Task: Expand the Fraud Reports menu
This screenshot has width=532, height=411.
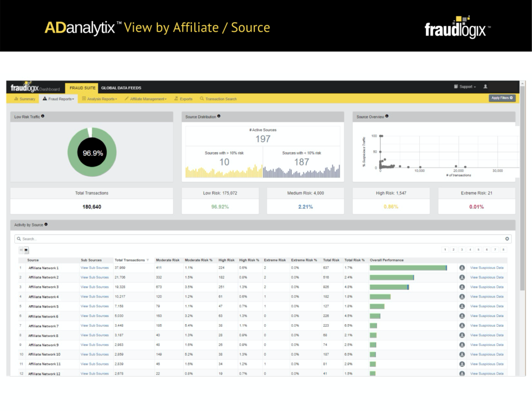Action: [x=59, y=99]
